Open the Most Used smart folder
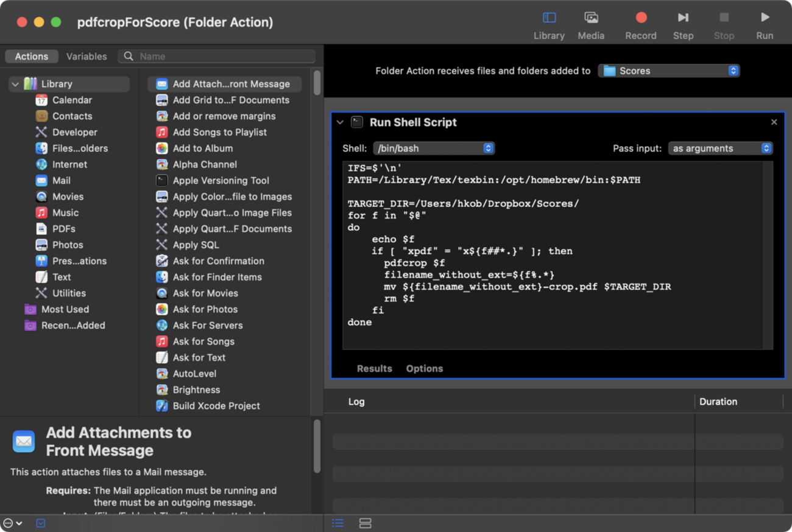 point(65,309)
